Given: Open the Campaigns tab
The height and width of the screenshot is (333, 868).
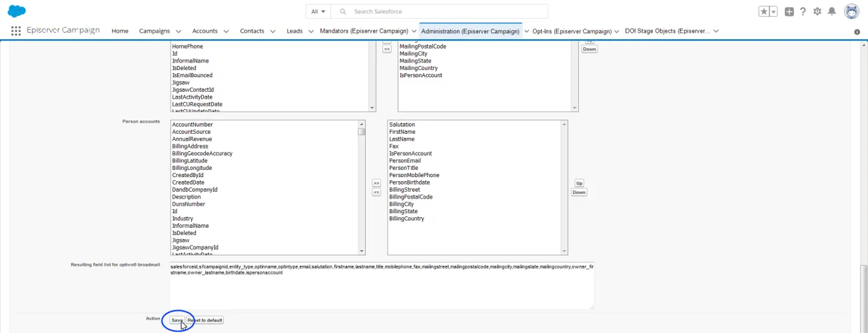Looking at the screenshot, I should click(x=155, y=31).
